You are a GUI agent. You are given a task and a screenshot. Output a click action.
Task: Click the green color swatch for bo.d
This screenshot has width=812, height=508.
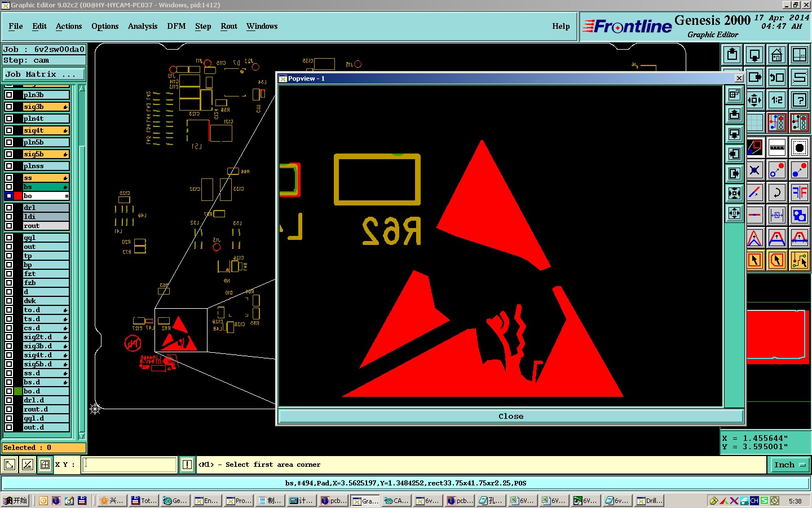pyautogui.click(x=18, y=391)
